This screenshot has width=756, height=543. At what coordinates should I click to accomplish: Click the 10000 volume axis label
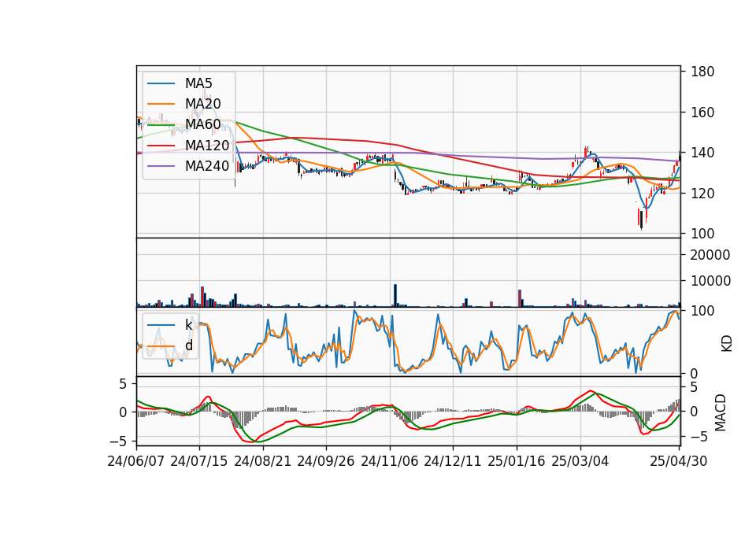click(x=710, y=281)
